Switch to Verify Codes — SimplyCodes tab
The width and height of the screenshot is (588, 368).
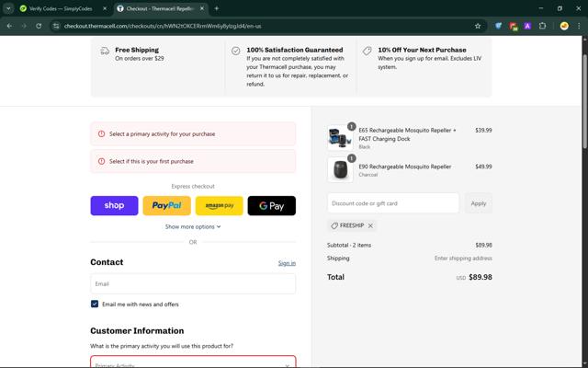[61, 8]
